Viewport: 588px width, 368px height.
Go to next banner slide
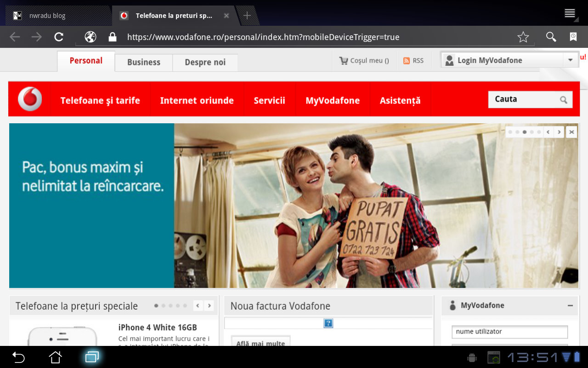(x=559, y=132)
